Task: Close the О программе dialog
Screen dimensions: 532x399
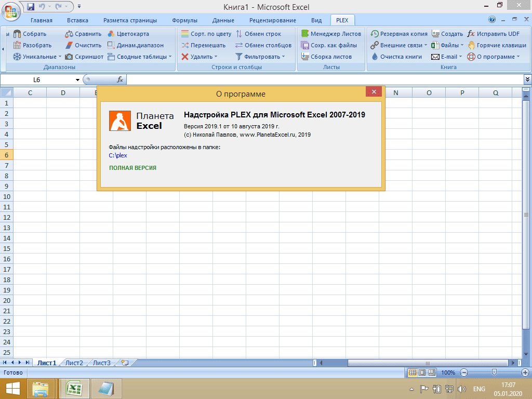Action: (x=374, y=91)
